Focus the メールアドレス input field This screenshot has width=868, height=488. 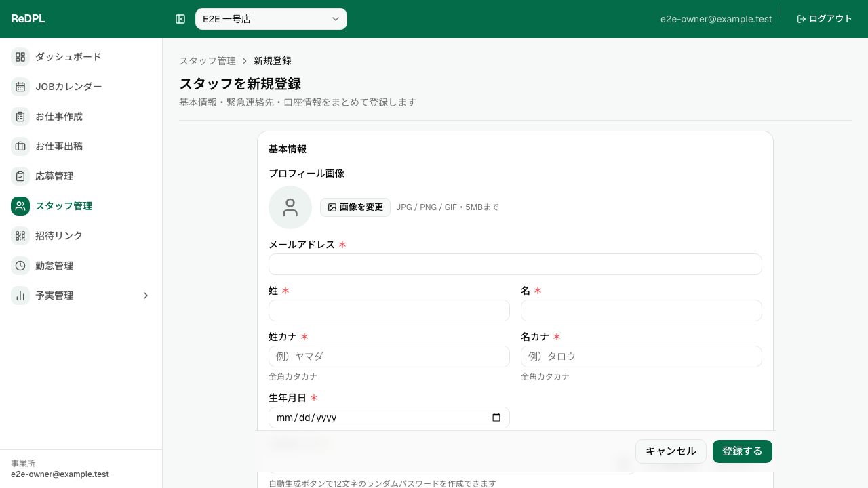tap(515, 264)
